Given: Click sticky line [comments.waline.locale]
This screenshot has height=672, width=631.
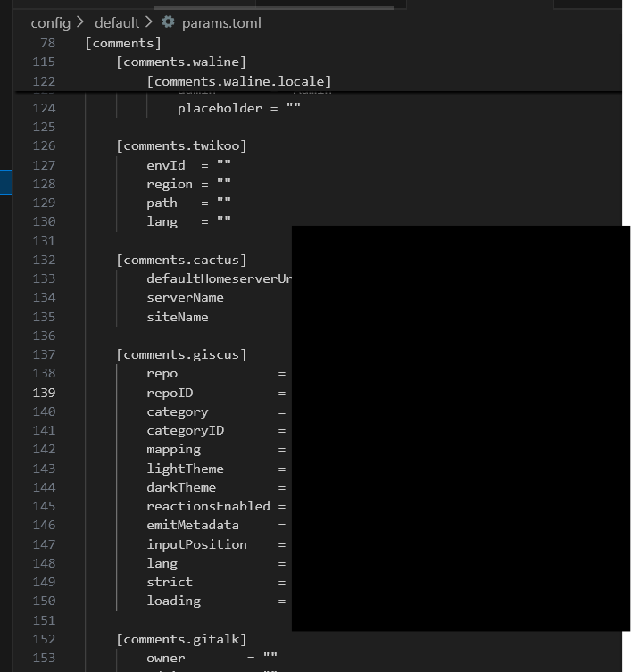Looking at the screenshot, I should [x=239, y=81].
